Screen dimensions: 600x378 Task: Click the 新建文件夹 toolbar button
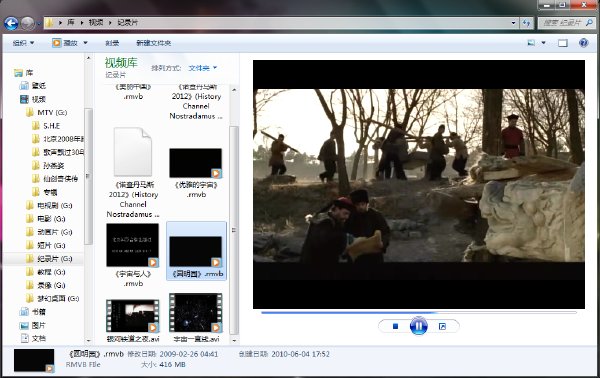pyautogui.click(x=153, y=43)
